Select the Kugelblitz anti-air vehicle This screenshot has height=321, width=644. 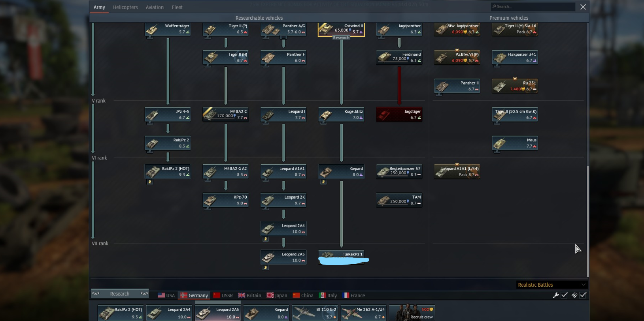pyautogui.click(x=341, y=115)
